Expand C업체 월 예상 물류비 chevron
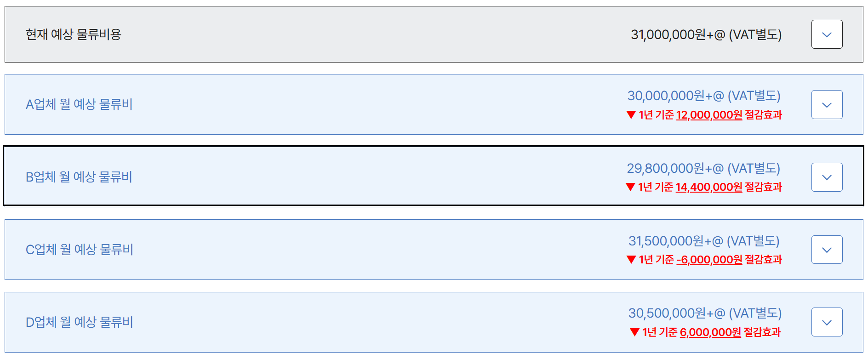The image size is (868, 359). click(827, 250)
